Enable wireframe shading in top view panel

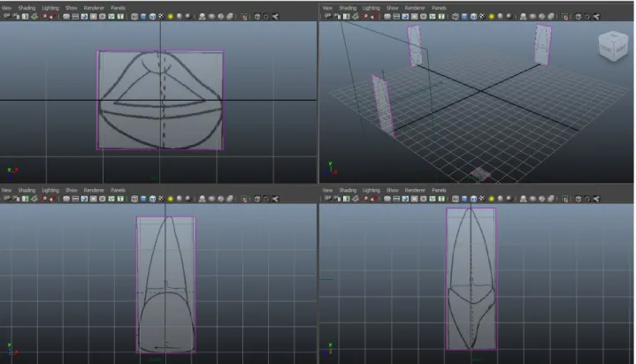[134, 17]
